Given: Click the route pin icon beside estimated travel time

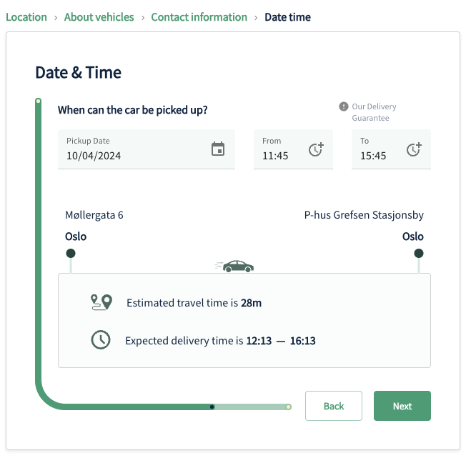Looking at the screenshot, I should [101, 302].
